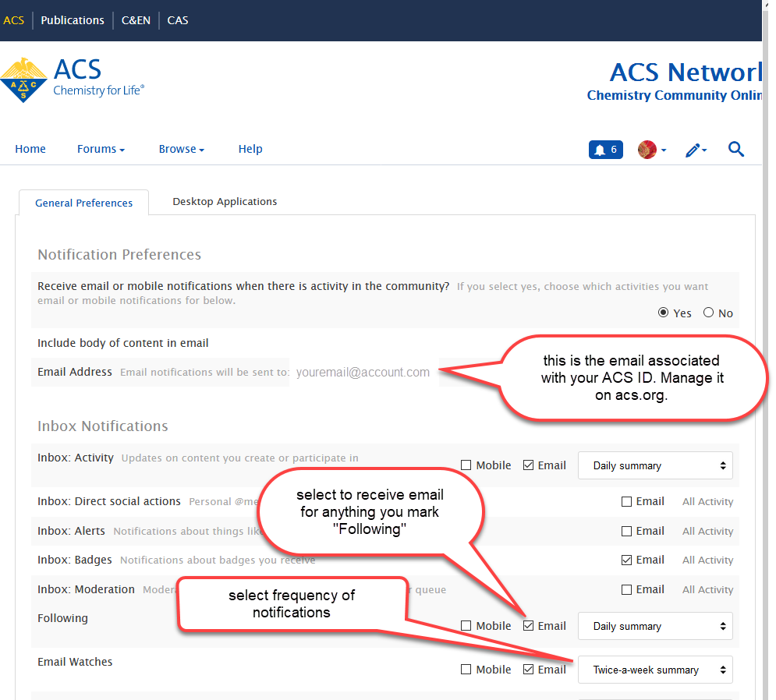Screen dimensions: 776x700
Task: Enable Email for Inbox: Alerts
Action: tap(627, 531)
